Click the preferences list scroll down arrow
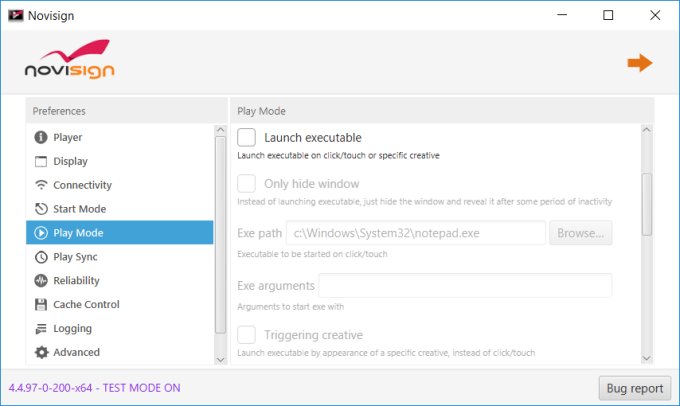 point(220,360)
